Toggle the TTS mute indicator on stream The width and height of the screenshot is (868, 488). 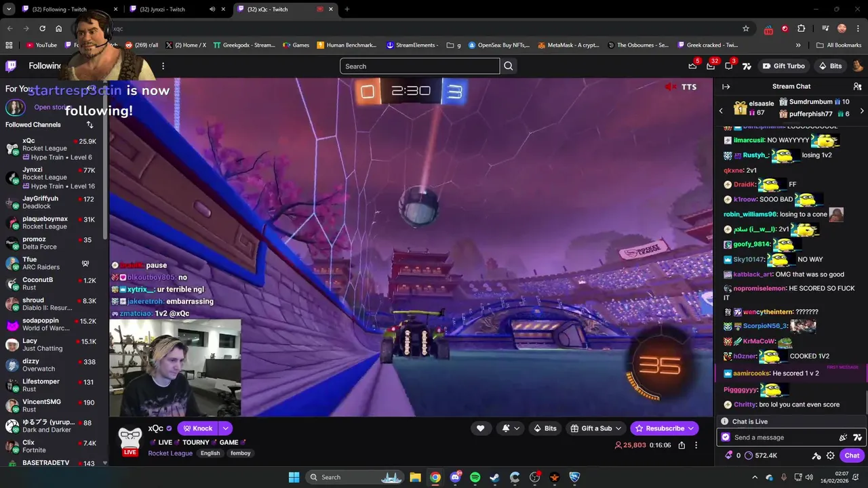(671, 87)
